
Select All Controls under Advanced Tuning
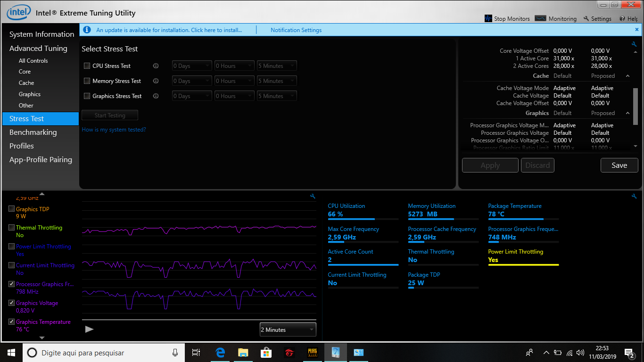click(33, 61)
